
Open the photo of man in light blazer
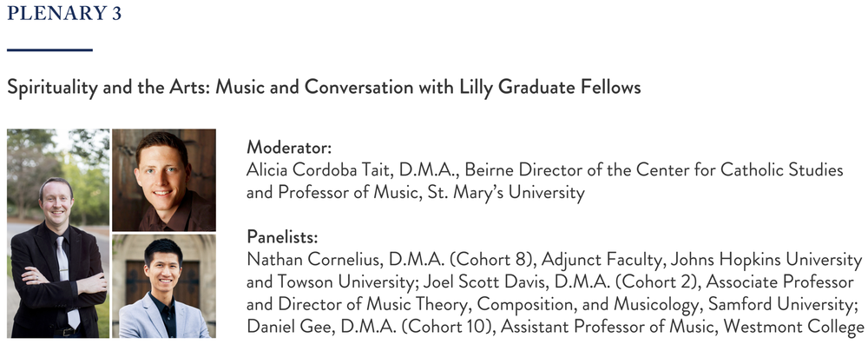pyautogui.click(x=164, y=286)
